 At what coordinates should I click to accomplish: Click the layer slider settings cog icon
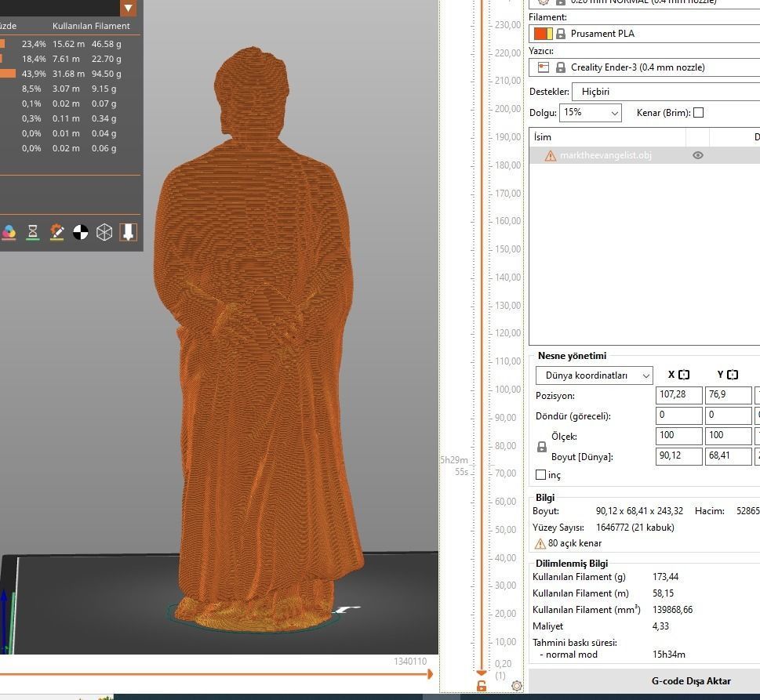[517, 685]
